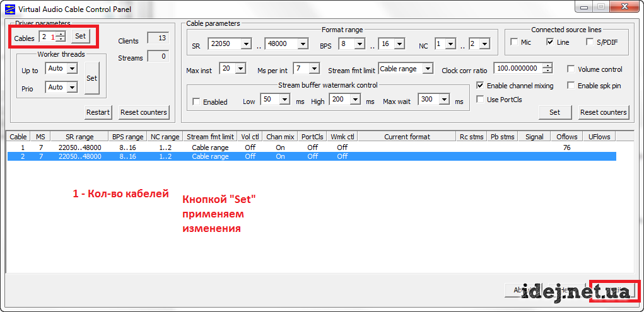Click the SR range column header

coord(79,137)
